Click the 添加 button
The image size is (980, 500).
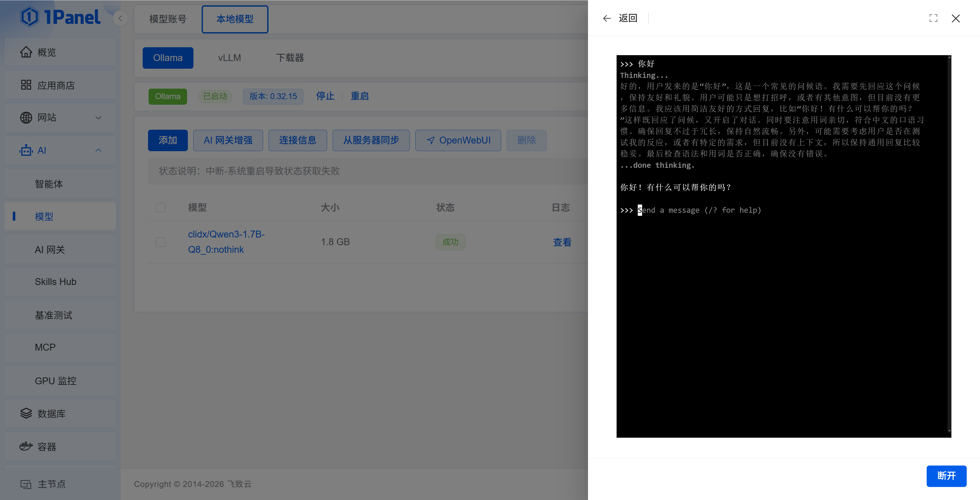tap(168, 140)
